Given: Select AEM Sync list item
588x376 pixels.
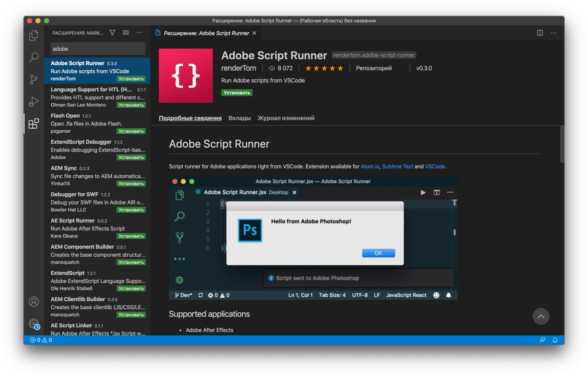Looking at the screenshot, I should point(97,176).
